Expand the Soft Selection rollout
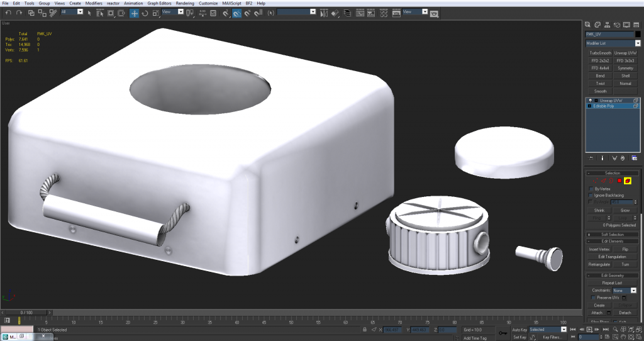Image resolution: width=644 pixels, height=341 pixels. (x=612, y=234)
